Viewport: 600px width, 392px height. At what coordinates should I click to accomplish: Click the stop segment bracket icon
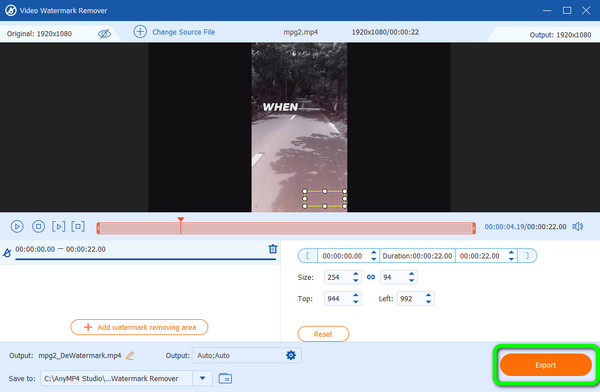tap(78, 227)
